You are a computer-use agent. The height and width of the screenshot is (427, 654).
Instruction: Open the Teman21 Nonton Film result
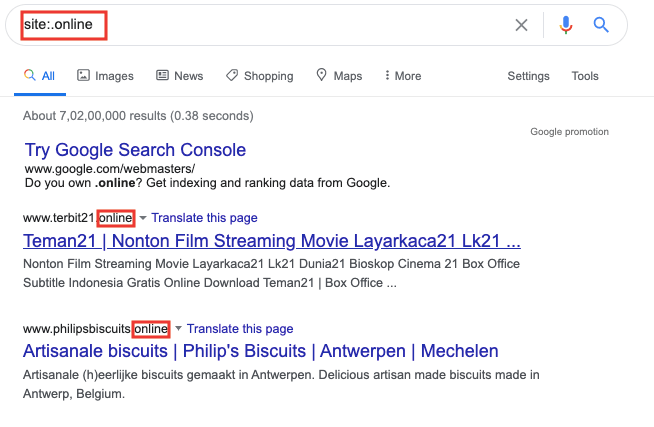[271, 241]
